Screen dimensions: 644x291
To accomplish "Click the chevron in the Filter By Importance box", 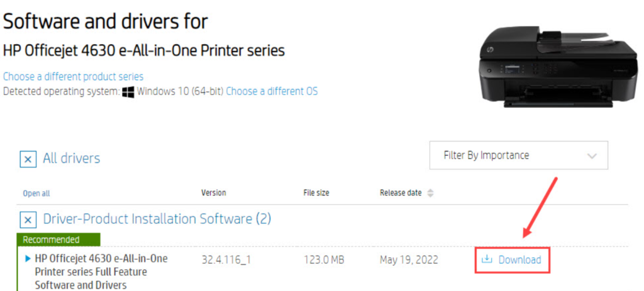I will (591, 156).
